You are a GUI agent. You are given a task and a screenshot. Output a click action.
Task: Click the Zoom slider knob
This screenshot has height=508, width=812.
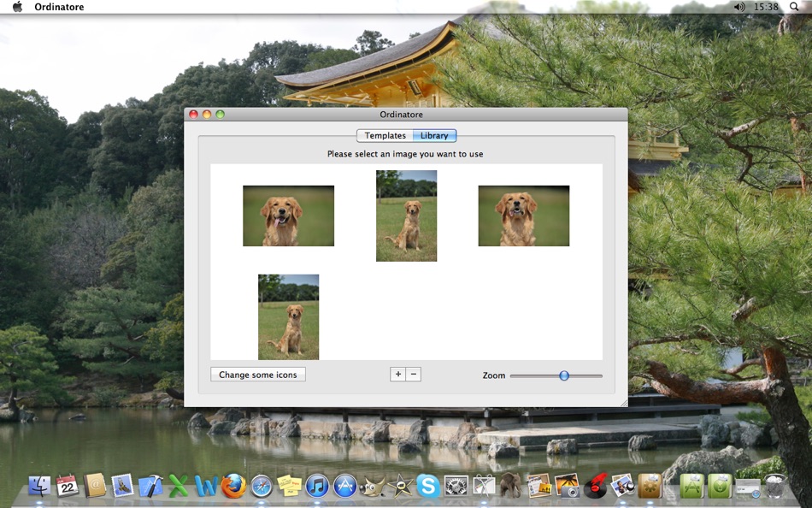[564, 375]
